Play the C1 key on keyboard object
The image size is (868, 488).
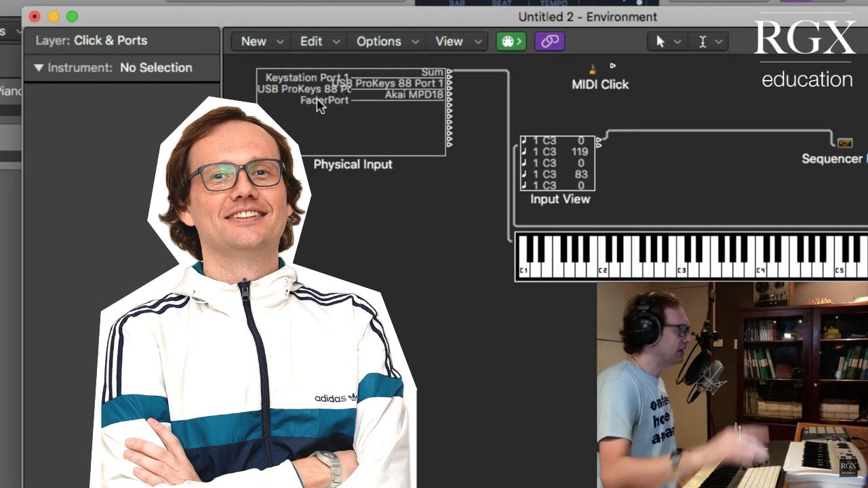(x=524, y=264)
